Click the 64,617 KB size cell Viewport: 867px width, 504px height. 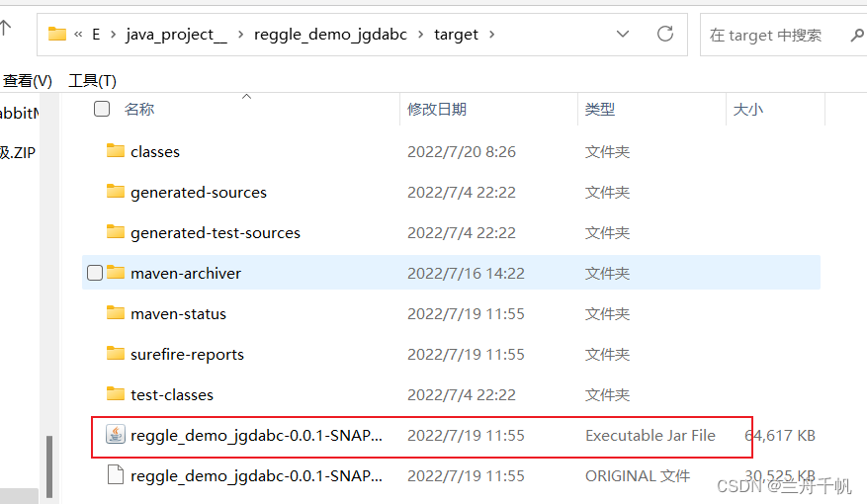click(780, 436)
